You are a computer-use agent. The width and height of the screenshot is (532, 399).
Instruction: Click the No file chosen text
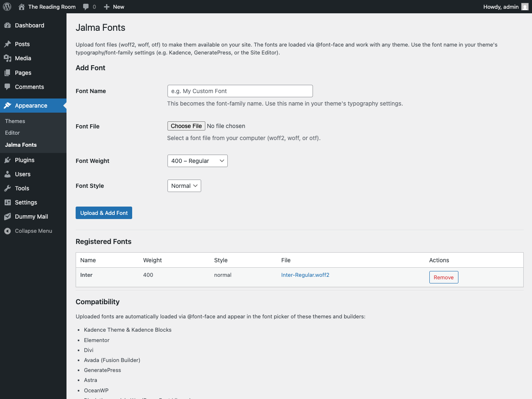226,126
